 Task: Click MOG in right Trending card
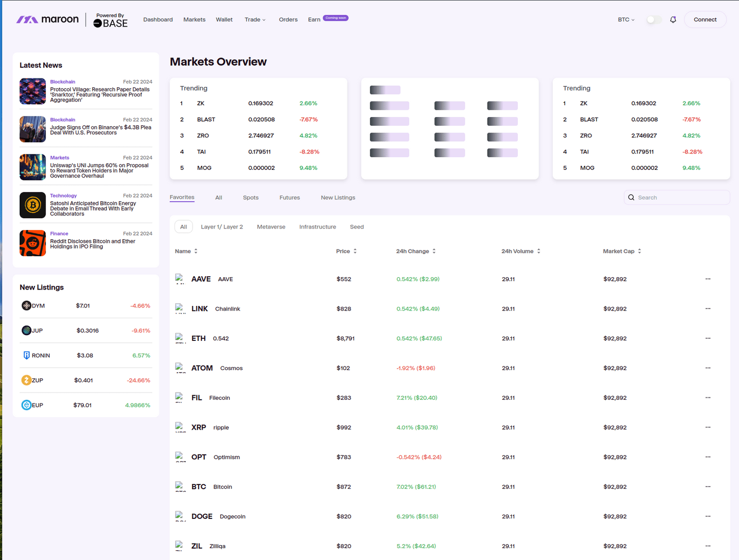pyautogui.click(x=587, y=168)
